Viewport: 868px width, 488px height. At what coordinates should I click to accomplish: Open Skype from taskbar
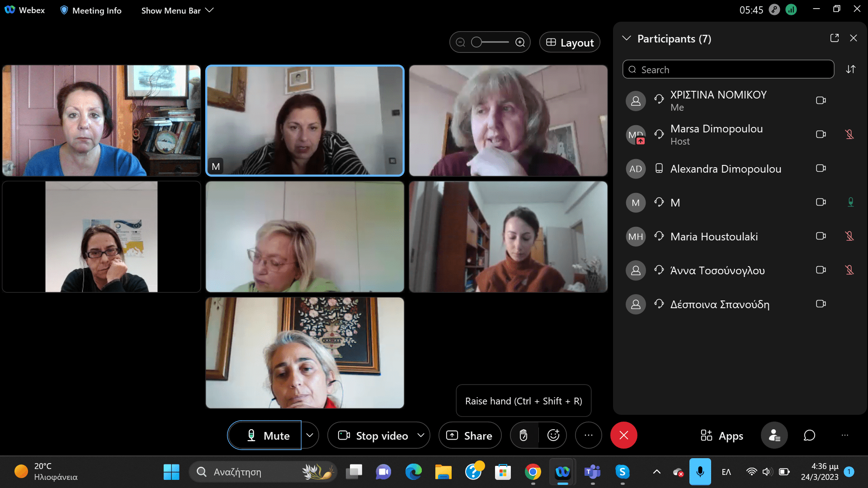coord(623,472)
